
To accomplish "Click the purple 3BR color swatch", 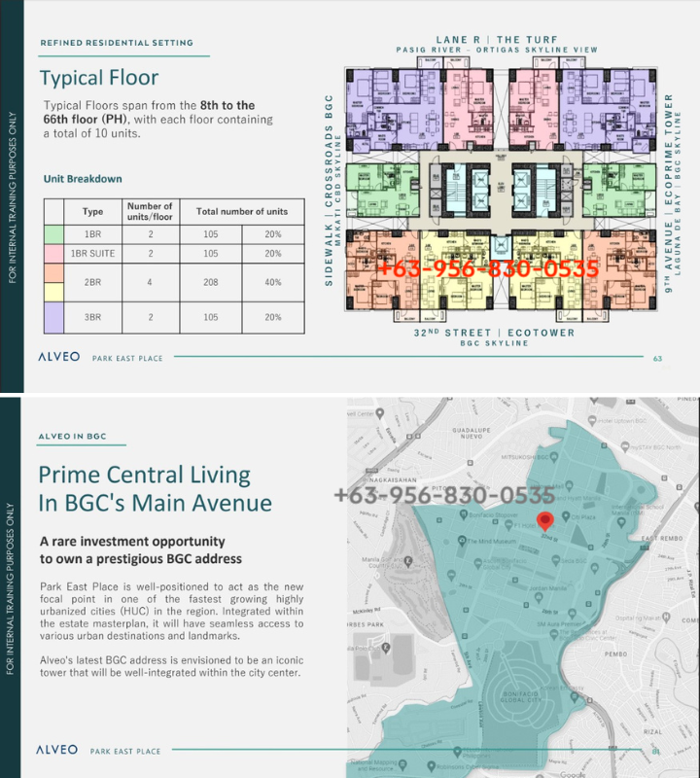I will coord(53,318).
